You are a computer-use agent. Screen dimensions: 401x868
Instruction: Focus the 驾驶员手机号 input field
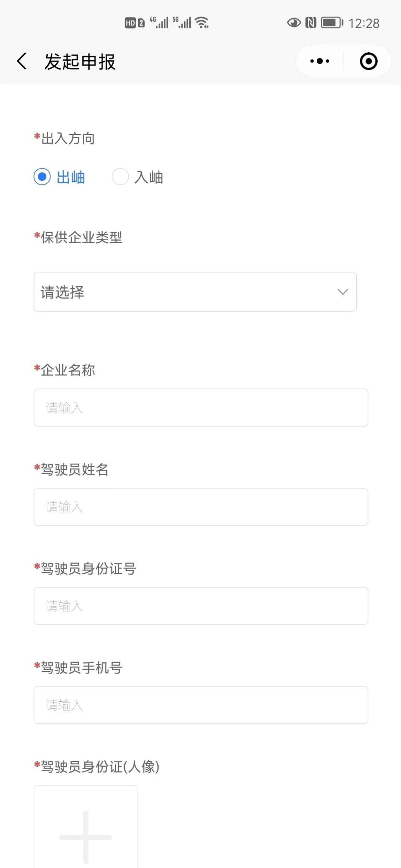pos(201,705)
